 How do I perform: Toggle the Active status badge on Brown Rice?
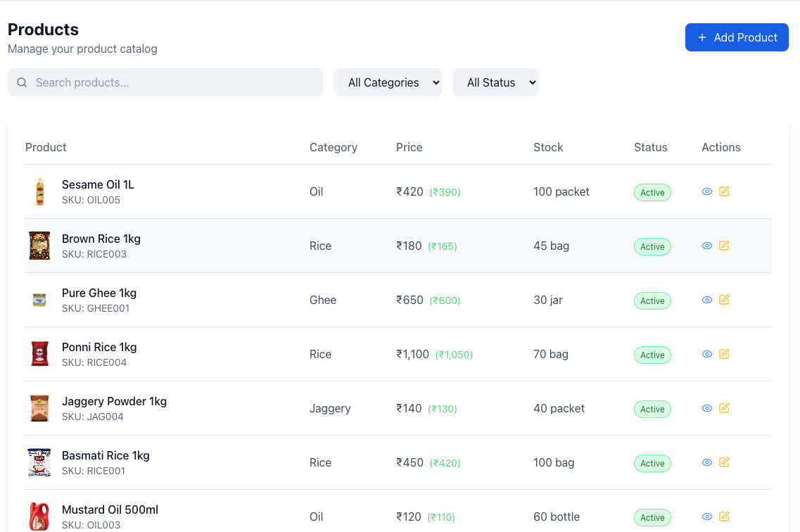click(652, 246)
